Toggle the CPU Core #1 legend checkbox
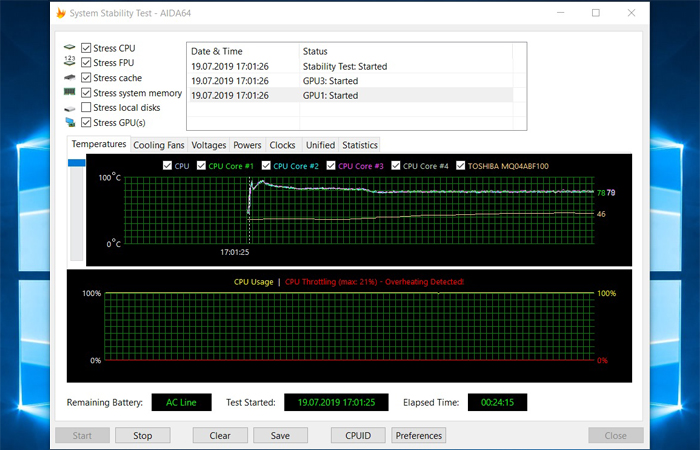700x450 pixels. click(201, 166)
